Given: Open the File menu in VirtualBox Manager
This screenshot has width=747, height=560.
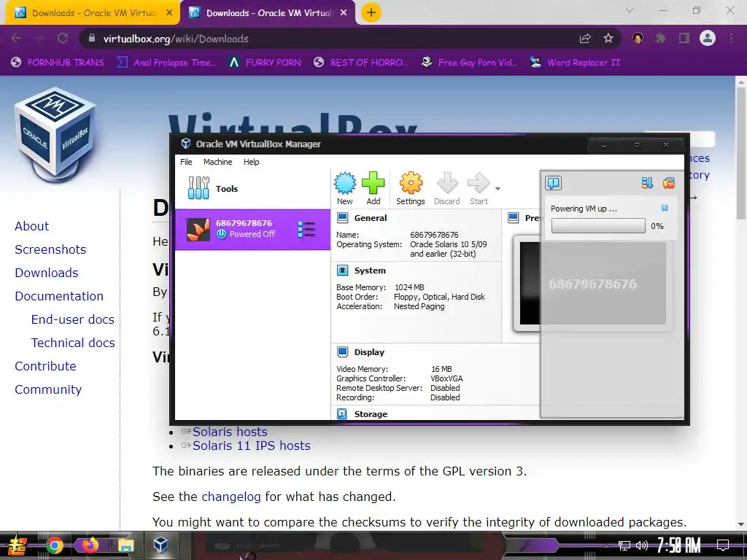Looking at the screenshot, I should 186,162.
